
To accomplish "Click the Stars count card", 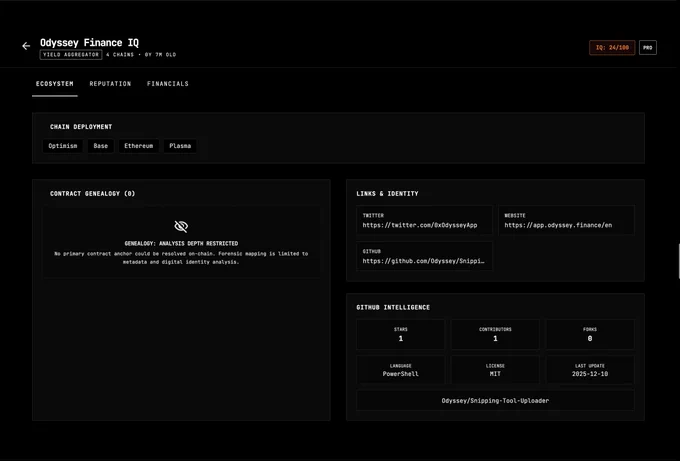I will [401, 334].
